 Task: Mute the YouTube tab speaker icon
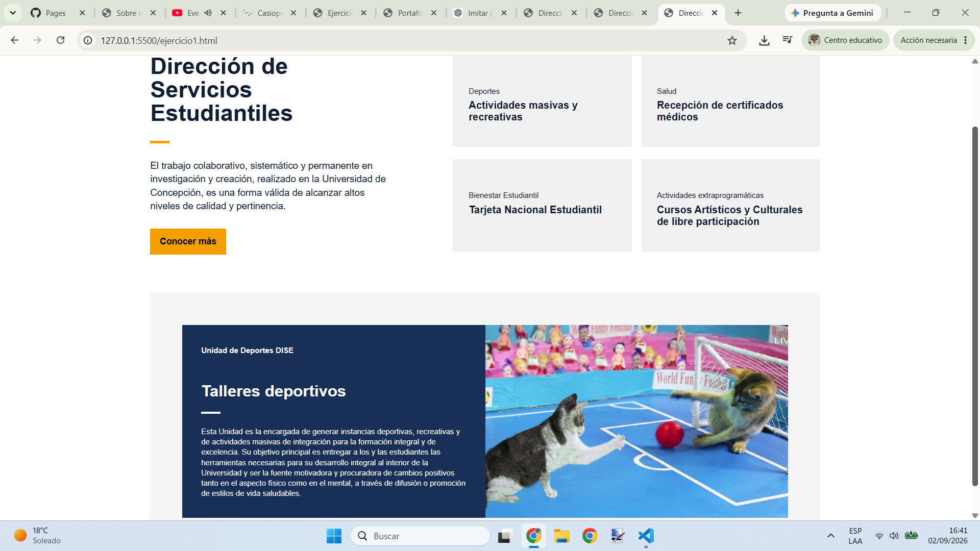[x=208, y=13]
